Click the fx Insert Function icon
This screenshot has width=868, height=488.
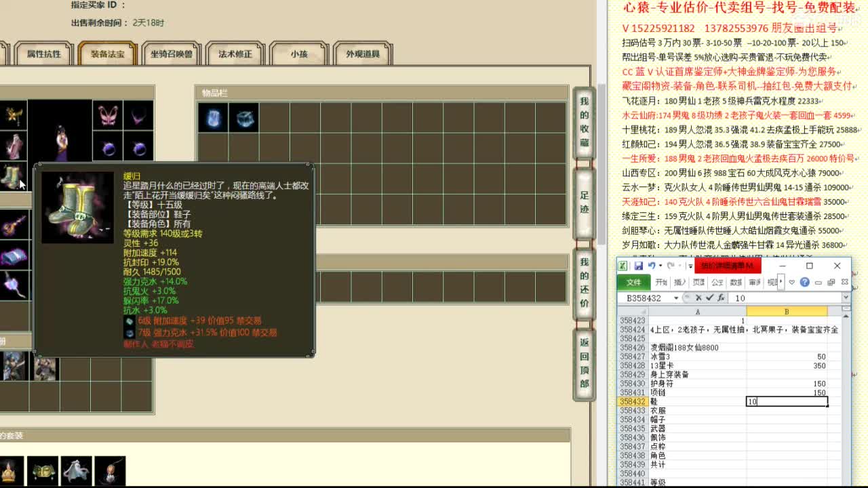tap(721, 298)
